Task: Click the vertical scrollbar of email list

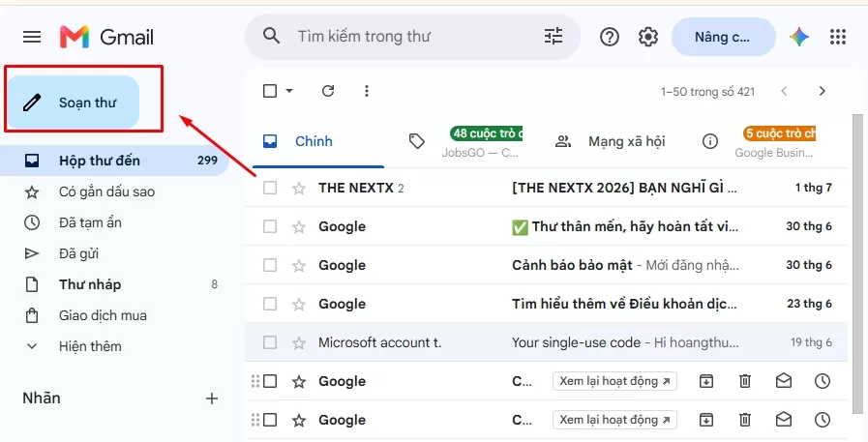Action: pos(857,263)
